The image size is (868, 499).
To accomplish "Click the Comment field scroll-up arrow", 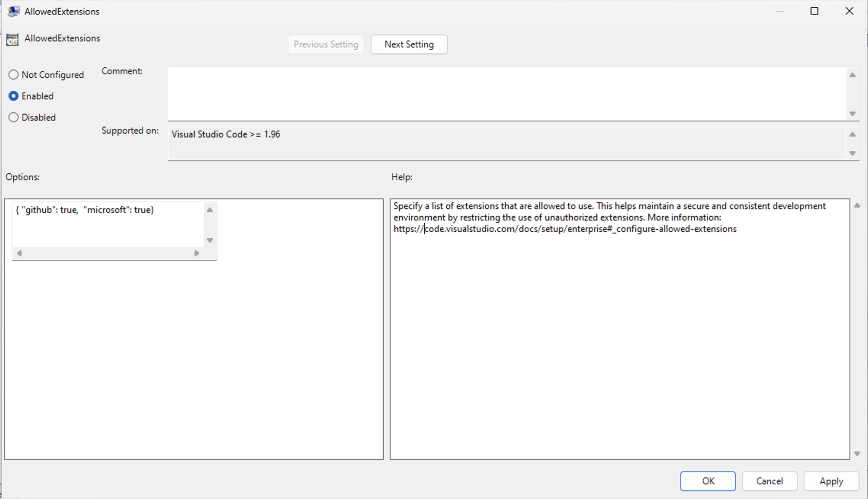I will click(852, 75).
